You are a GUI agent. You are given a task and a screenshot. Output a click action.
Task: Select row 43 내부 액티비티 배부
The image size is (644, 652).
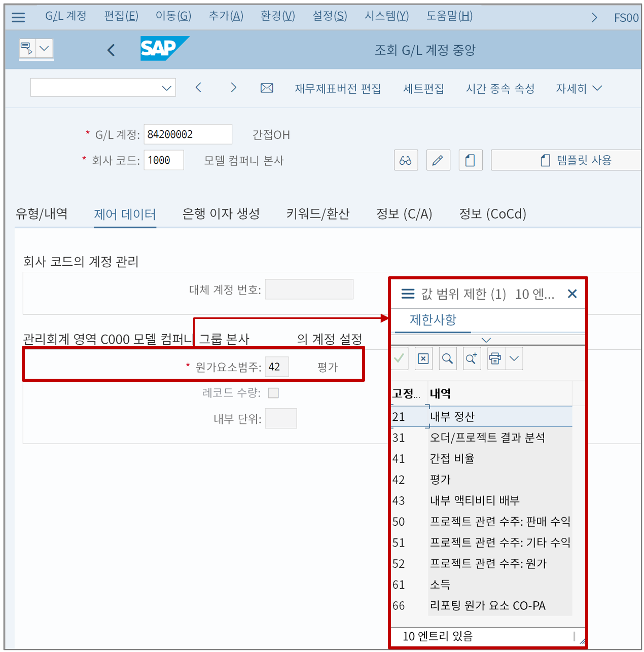482,501
